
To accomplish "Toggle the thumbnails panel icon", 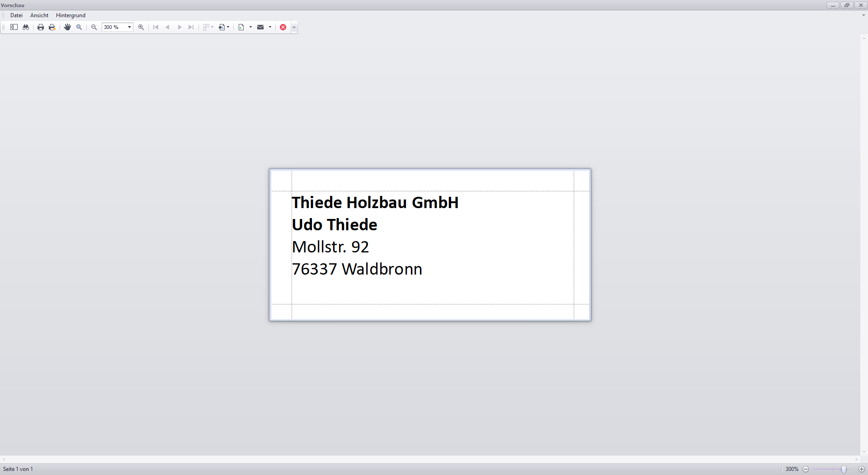I will tap(14, 27).
